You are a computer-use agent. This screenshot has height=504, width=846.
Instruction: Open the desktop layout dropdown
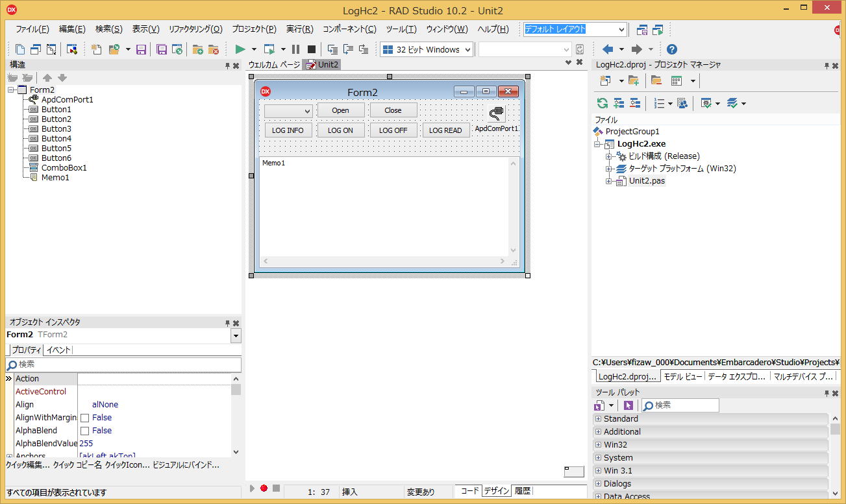(x=621, y=30)
